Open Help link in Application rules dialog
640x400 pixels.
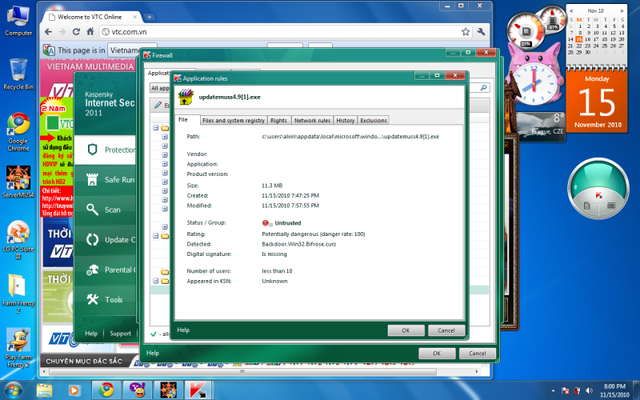(x=183, y=330)
